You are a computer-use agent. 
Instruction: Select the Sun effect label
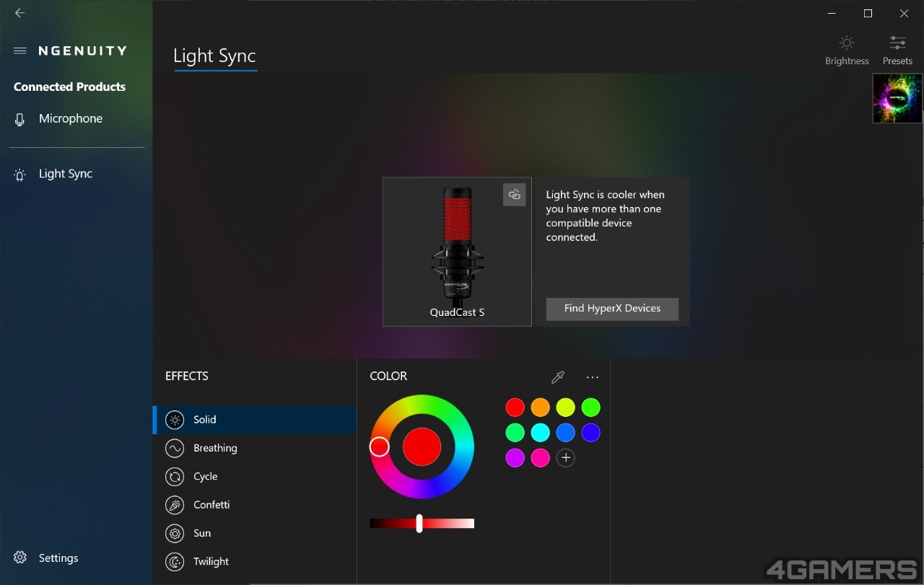tap(202, 533)
